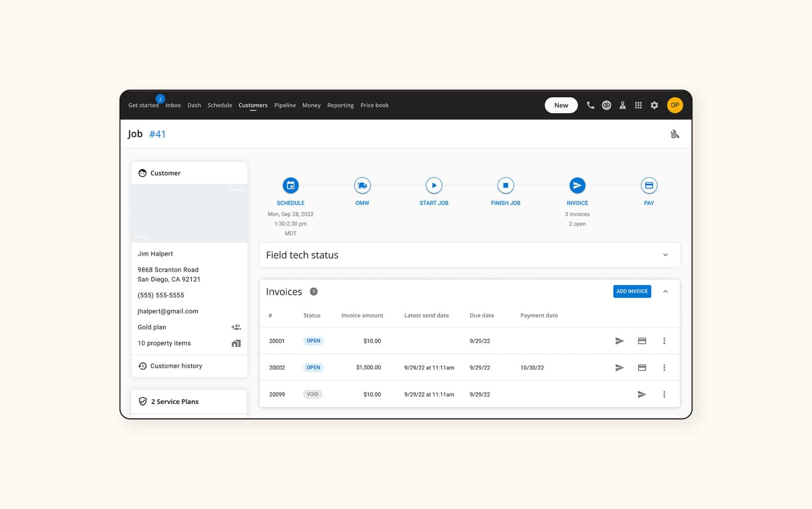The image size is (812, 509).
Task: Open more options for invoice 20002
Action: [x=664, y=367]
